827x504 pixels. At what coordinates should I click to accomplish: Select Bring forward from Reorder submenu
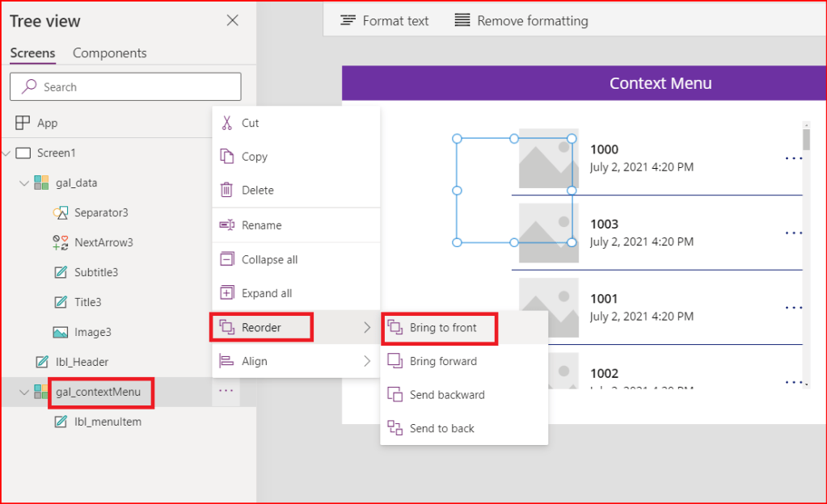[x=443, y=361]
